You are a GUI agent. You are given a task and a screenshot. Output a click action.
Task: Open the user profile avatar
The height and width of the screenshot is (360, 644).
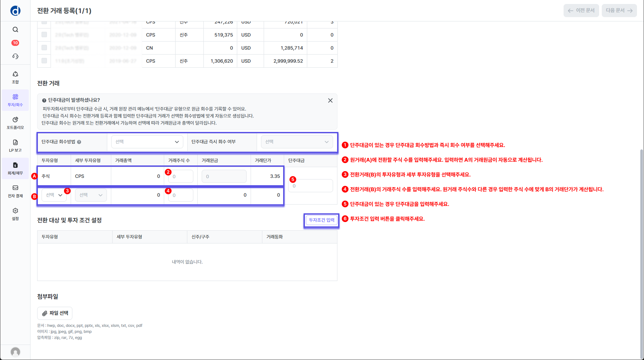click(x=15, y=352)
